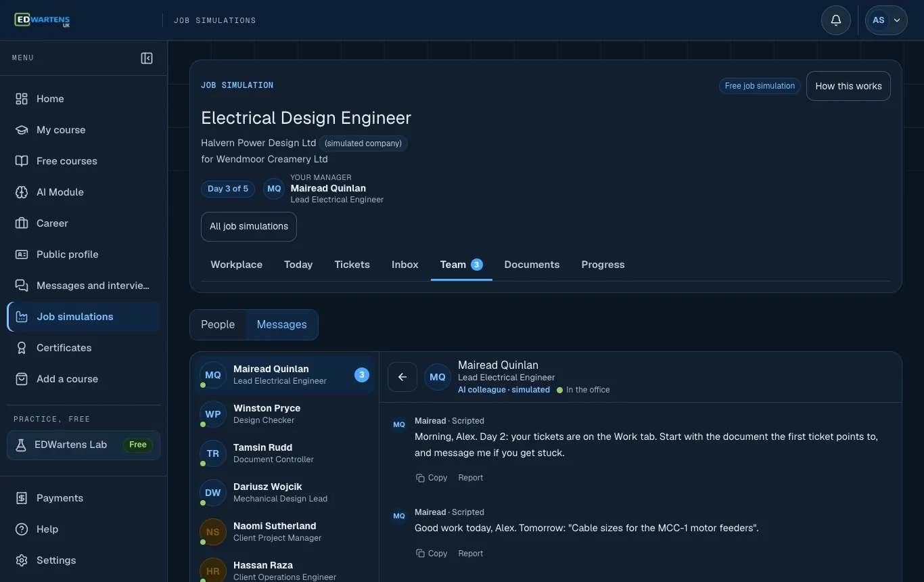Click the Free courses book icon

click(22, 161)
